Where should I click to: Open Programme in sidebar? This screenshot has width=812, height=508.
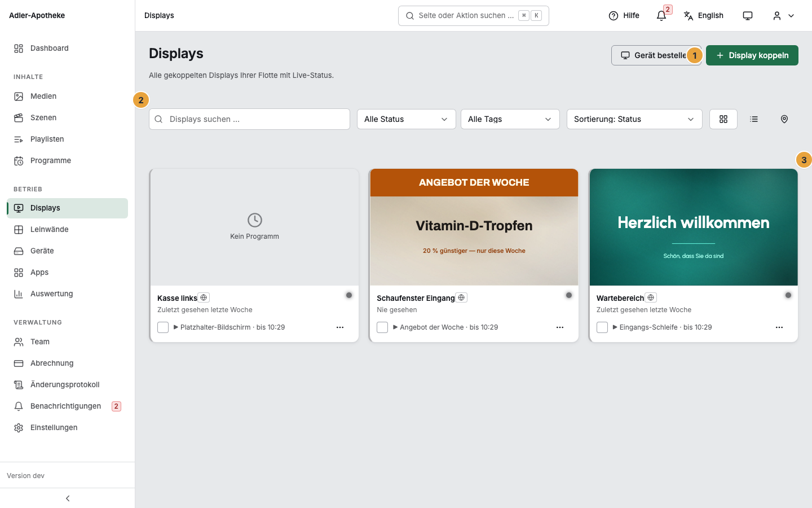tap(68, 161)
